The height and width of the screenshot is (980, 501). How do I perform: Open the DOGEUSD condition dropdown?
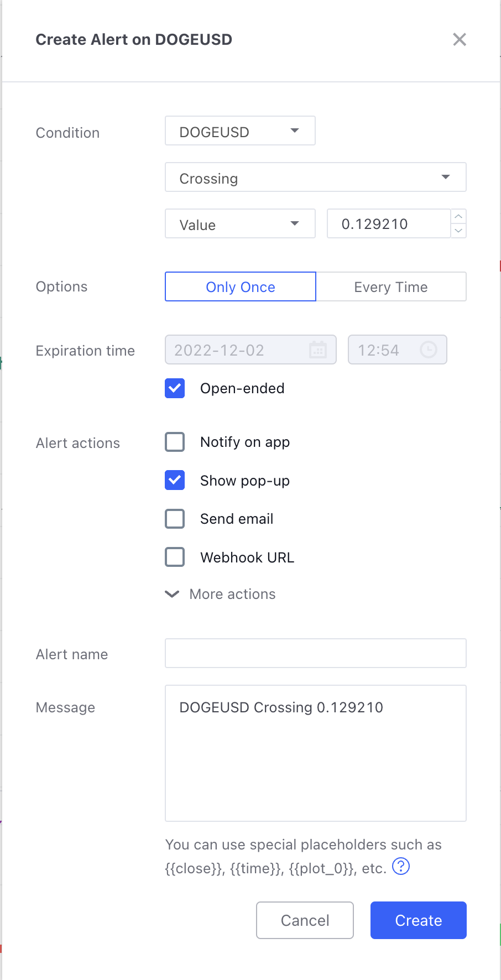pyautogui.click(x=240, y=131)
